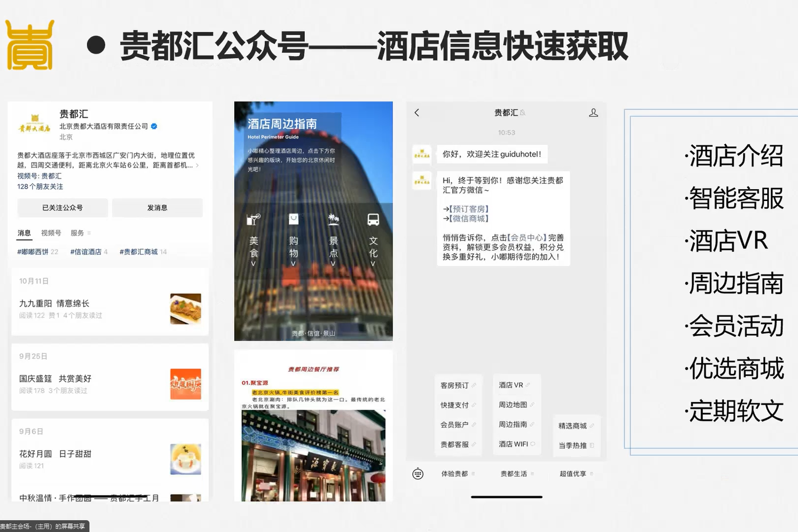Choose 酒店 WIFI from the popup menu

coord(517,444)
